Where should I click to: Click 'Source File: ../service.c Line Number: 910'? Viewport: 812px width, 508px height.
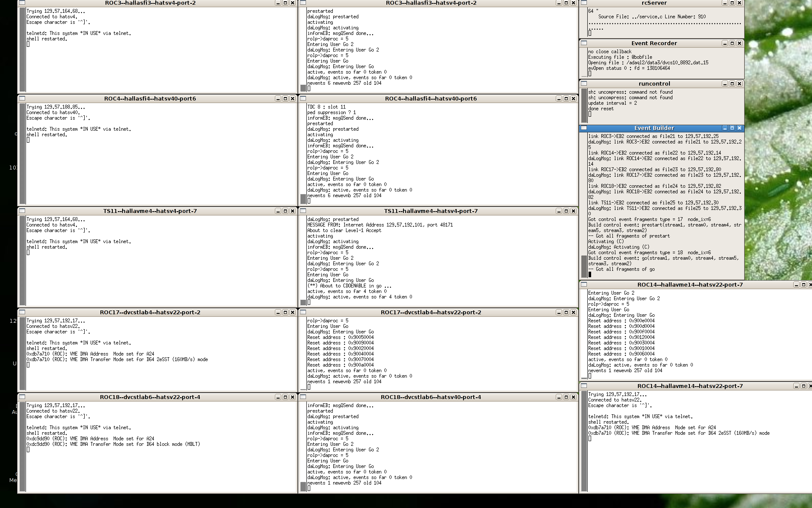[652, 17]
